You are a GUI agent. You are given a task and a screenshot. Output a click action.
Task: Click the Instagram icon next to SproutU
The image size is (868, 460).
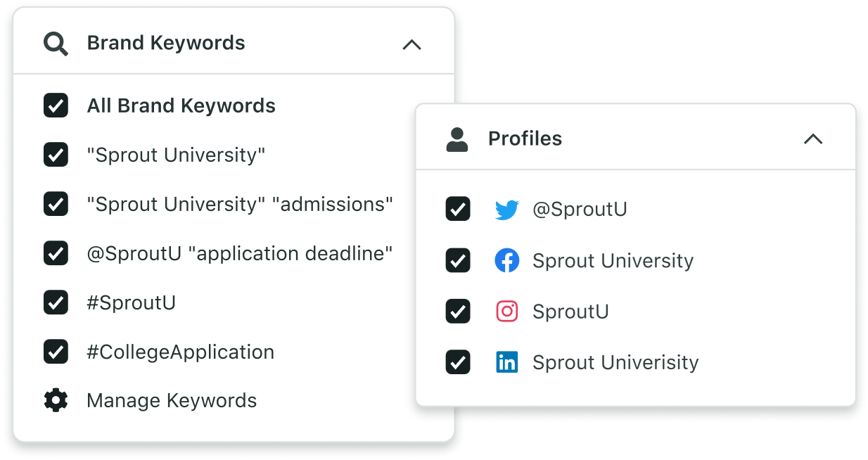pyautogui.click(x=506, y=311)
